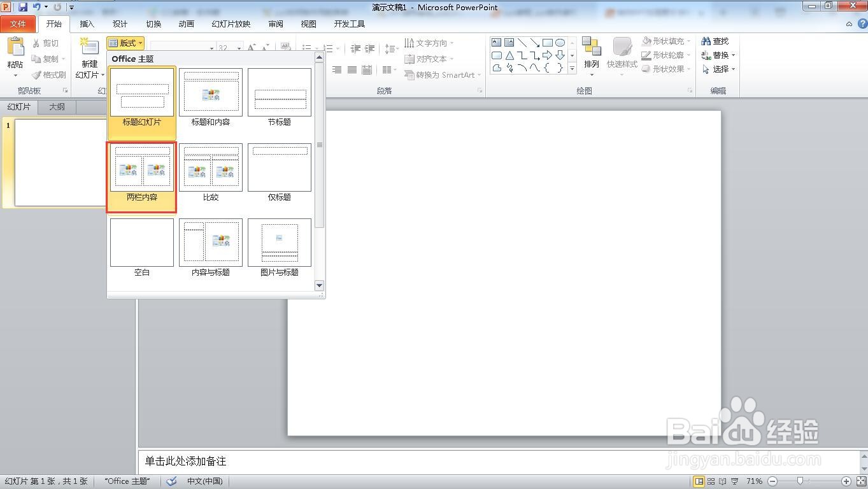Screen dimensions: 868x489
Task: Pick the arrow line shape
Action: pos(534,43)
